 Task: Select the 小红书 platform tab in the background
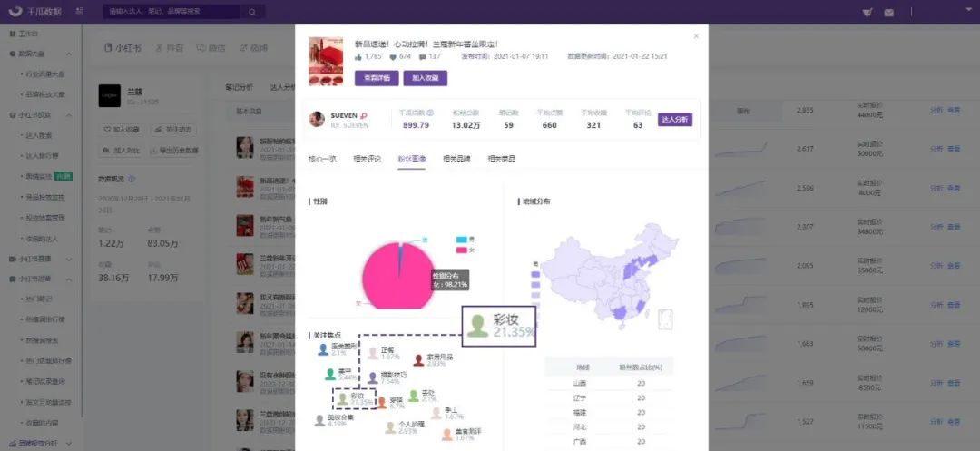tap(122, 48)
